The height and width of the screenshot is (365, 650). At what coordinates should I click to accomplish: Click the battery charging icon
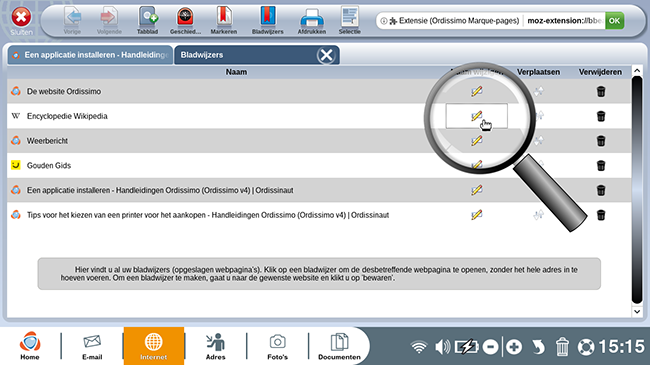point(467,347)
